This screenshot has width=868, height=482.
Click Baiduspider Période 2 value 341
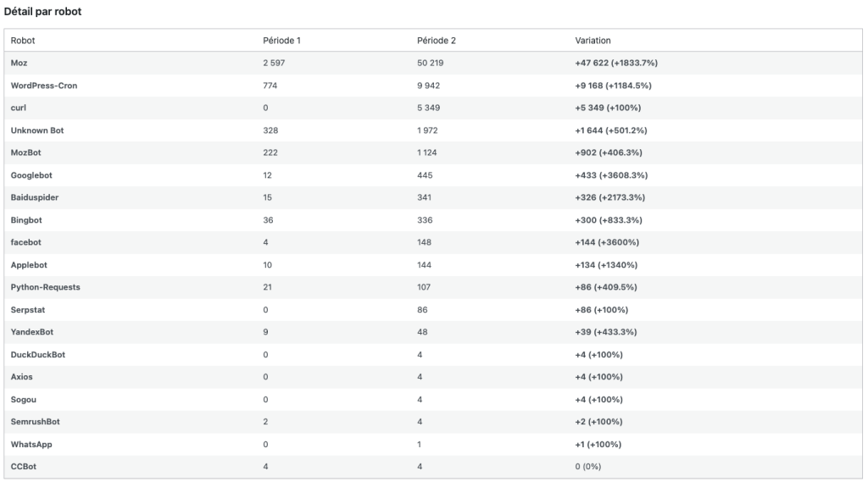[x=424, y=197]
